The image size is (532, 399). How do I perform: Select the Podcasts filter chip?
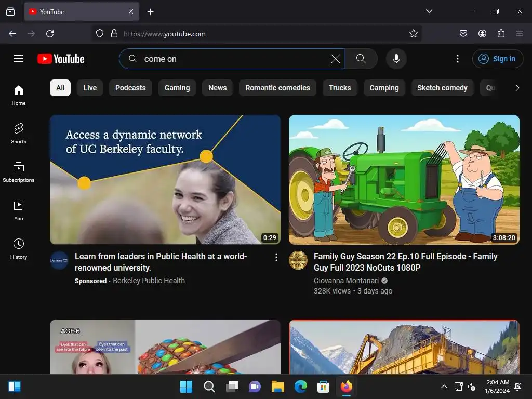point(130,88)
